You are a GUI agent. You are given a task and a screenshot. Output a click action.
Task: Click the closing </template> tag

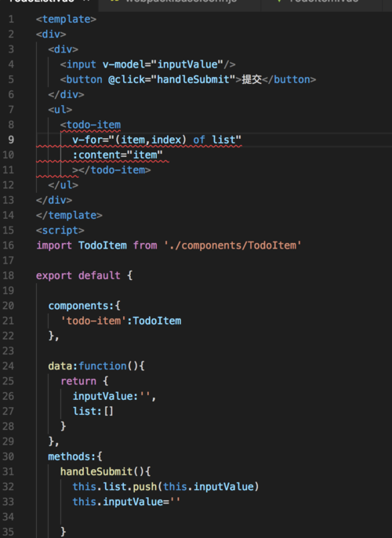point(69,216)
